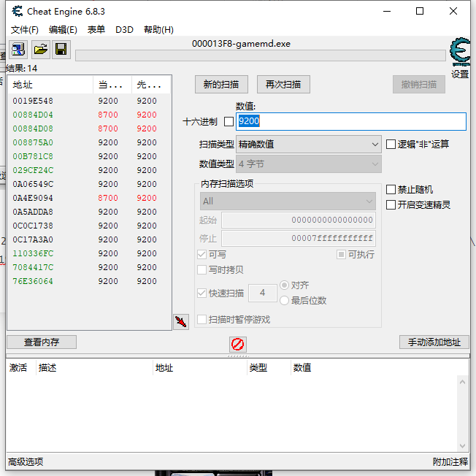Click the 数值 input field
The height and width of the screenshot is (476, 476).
(x=350, y=122)
